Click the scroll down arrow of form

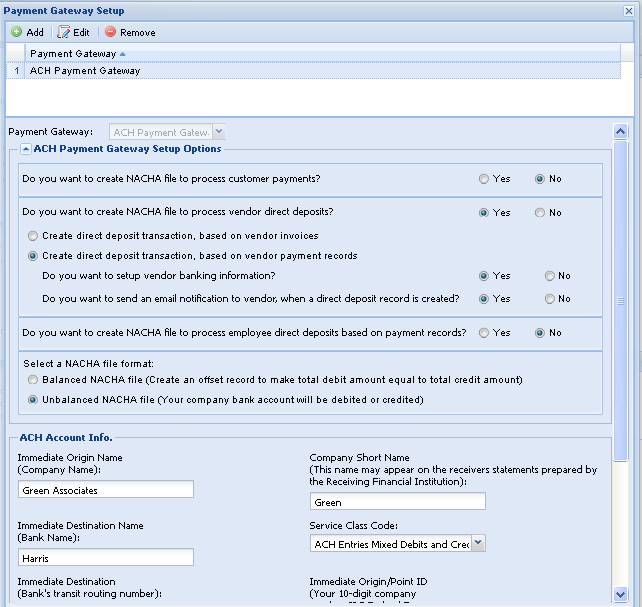[620, 594]
